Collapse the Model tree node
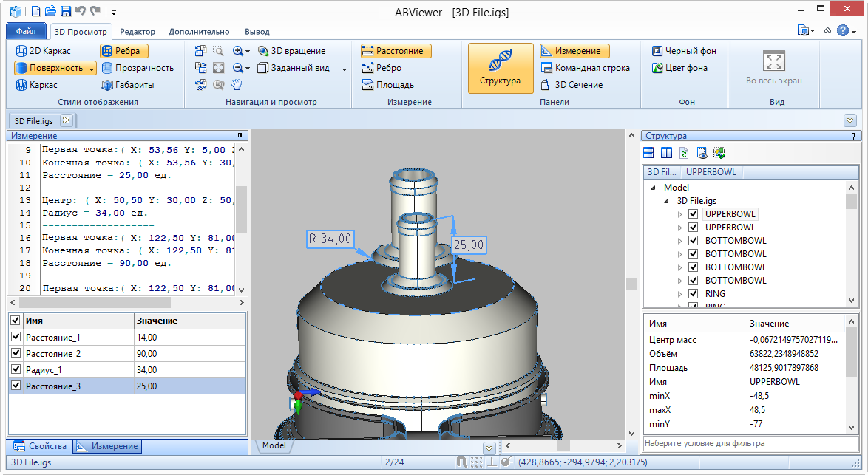The width and height of the screenshot is (868, 475). [x=653, y=188]
